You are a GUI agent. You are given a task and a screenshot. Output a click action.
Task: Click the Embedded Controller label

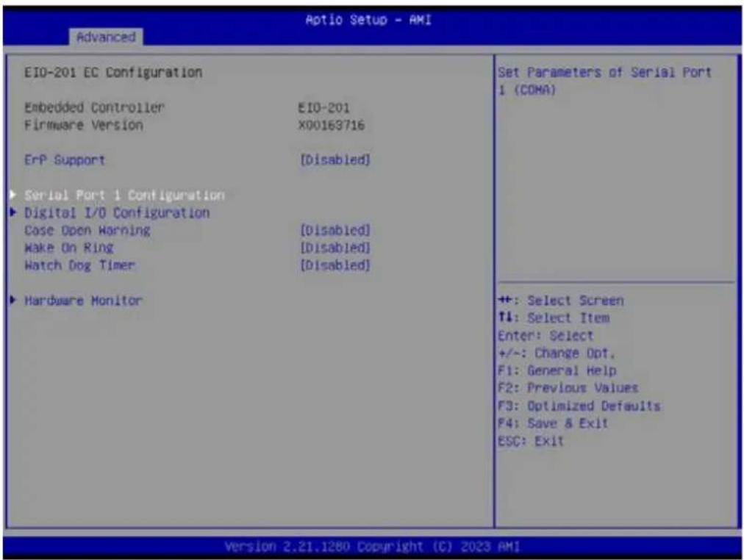point(94,107)
